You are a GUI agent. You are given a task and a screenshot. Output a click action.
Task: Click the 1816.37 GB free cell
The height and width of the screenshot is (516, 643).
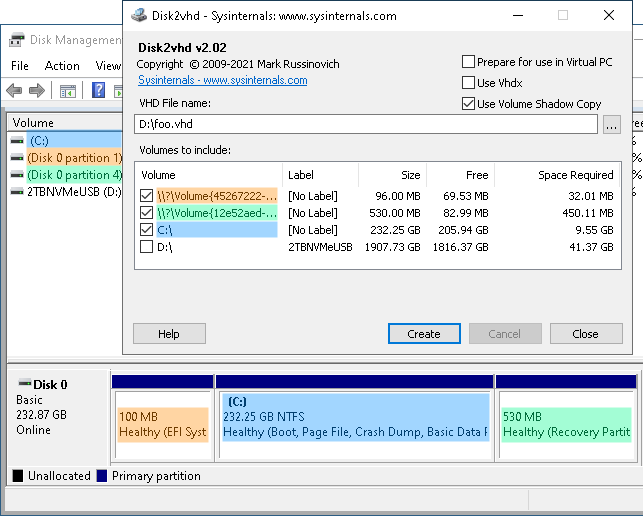pos(461,247)
